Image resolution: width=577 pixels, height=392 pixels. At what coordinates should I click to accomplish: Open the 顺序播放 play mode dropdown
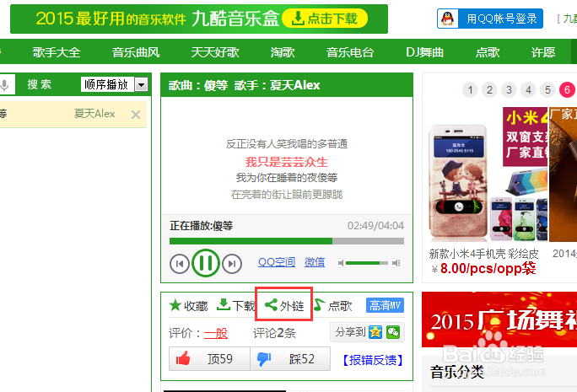(x=142, y=84)
